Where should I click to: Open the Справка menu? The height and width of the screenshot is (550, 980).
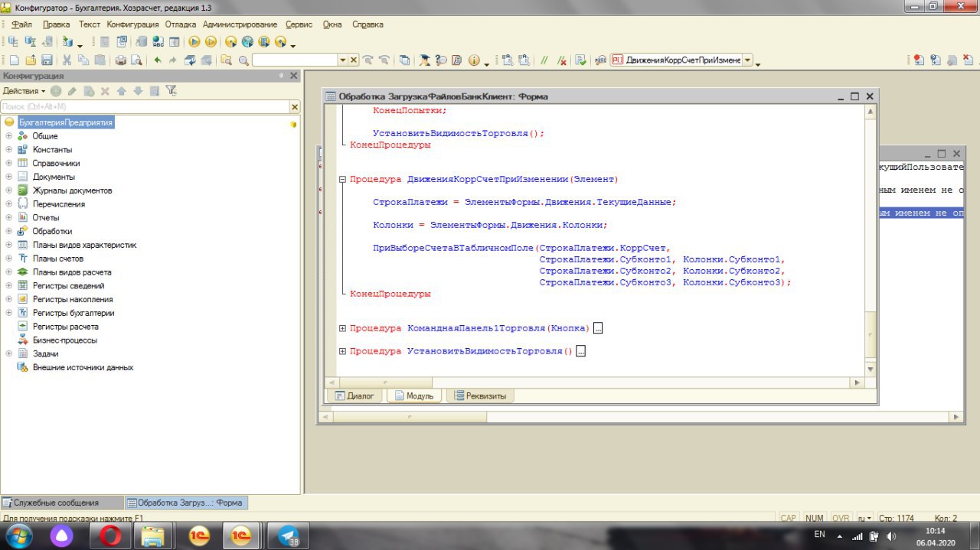(x=367, y=24)
